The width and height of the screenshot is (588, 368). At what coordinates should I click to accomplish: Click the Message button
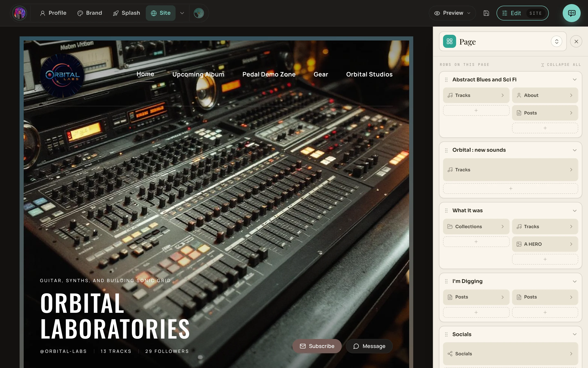(369, 346)
